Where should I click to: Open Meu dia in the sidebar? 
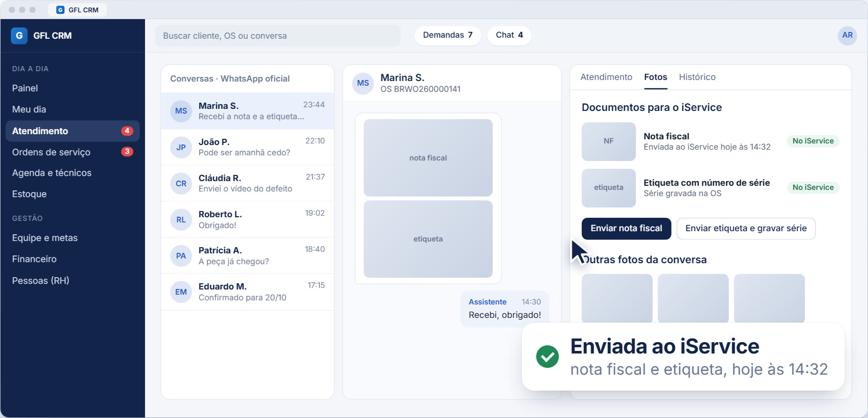[x=73, y=109]
